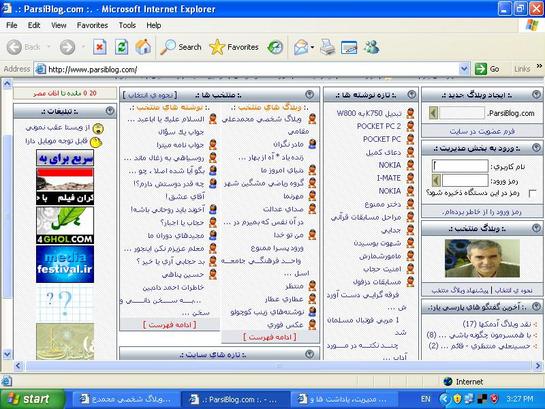This screenshot has width=545, height=409.
Task: Click the mediafestival.ir banner ad
Action: pos(65,264)
